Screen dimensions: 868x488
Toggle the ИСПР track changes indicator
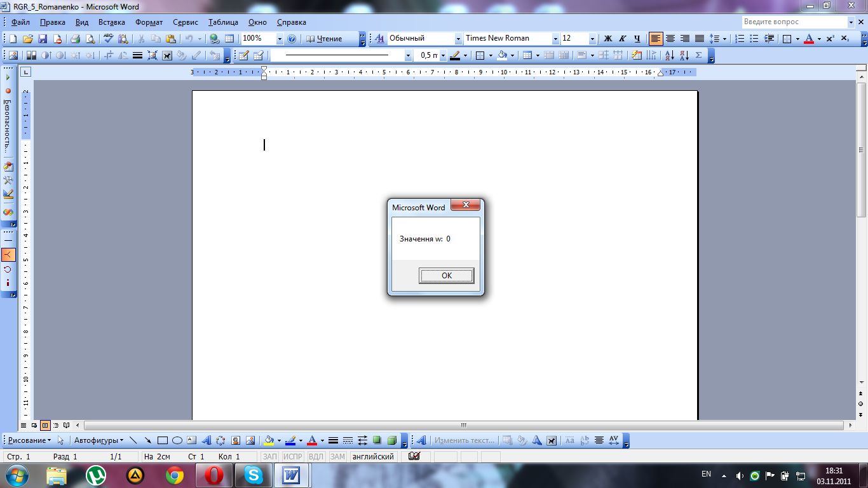pyautogui.click(x=293, y=457)
